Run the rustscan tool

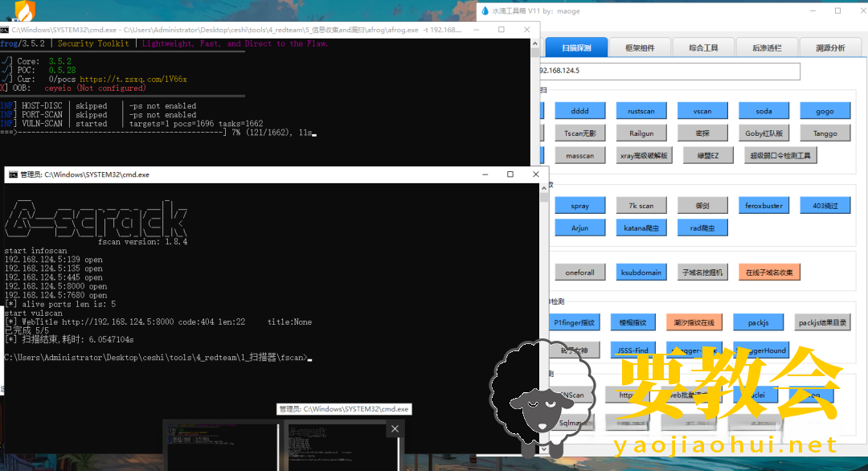641,111
